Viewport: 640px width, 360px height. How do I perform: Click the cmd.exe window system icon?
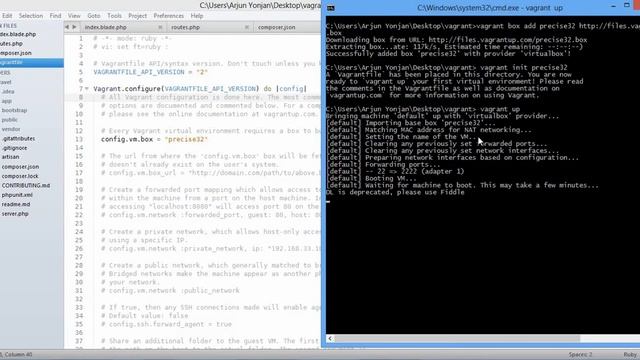click(x=331, y=8)
